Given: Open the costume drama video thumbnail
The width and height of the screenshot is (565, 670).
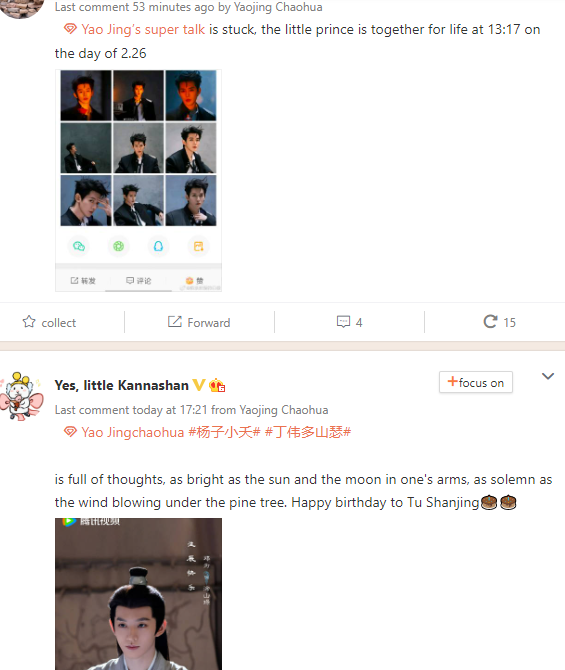Looking at the screenshot, I should 138,594.
